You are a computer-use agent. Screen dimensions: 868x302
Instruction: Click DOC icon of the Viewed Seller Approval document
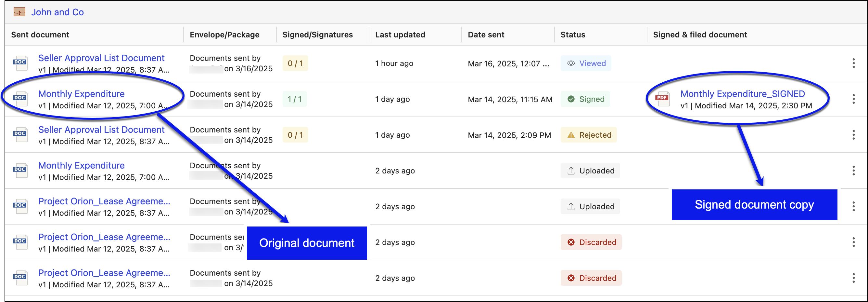pos(20,63)
